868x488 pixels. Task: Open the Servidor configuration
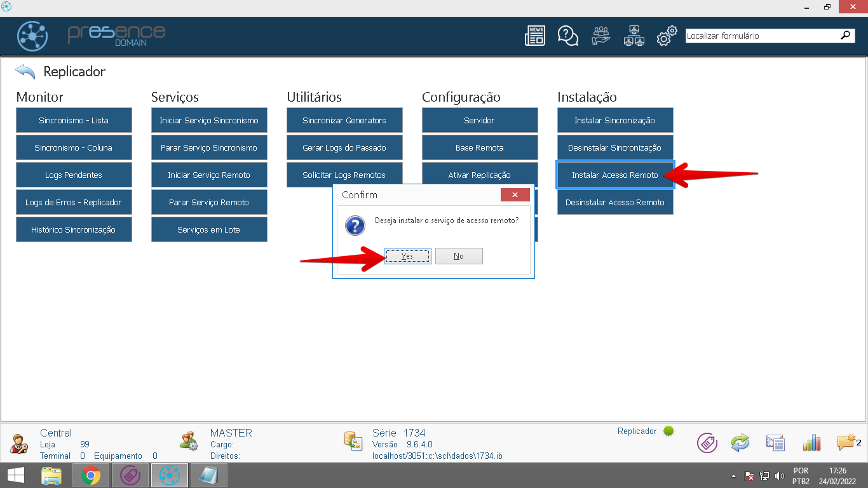point(480,120)
